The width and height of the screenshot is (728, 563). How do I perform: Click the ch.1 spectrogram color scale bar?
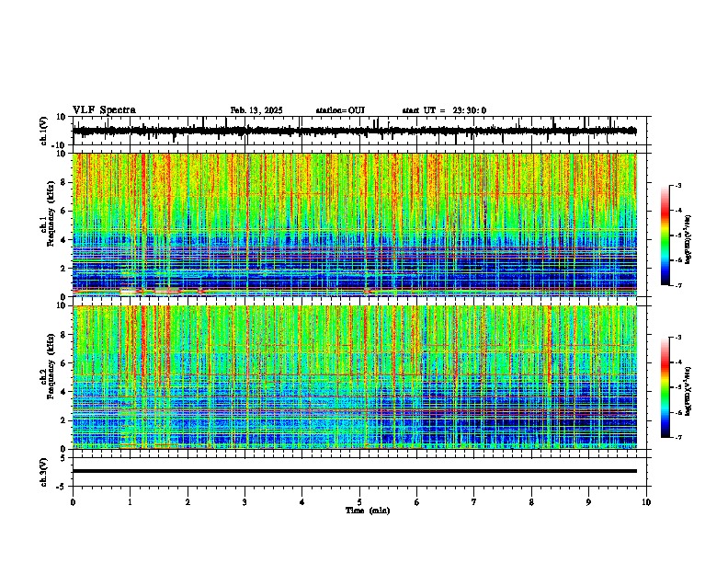(665, 236)
